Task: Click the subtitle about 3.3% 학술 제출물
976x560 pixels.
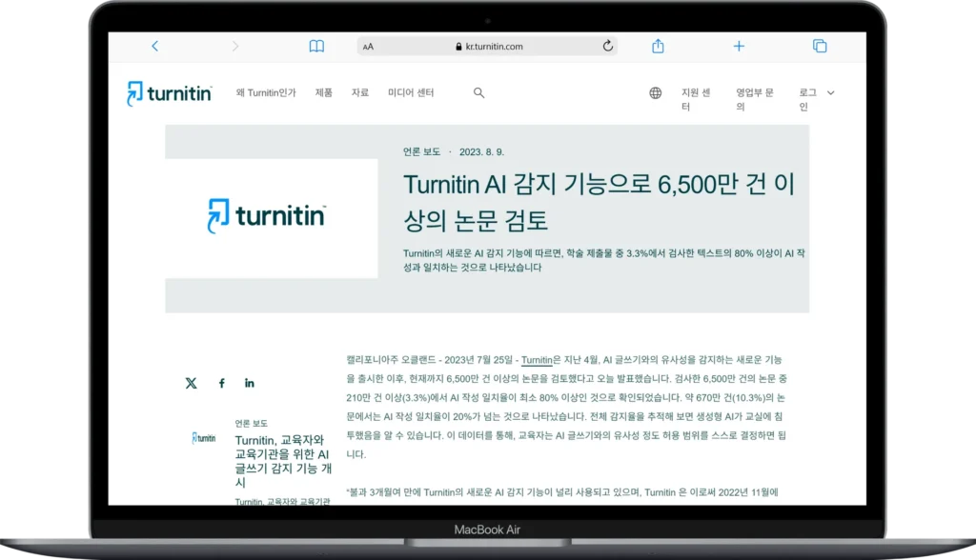Action: click(x=603, y=260)
